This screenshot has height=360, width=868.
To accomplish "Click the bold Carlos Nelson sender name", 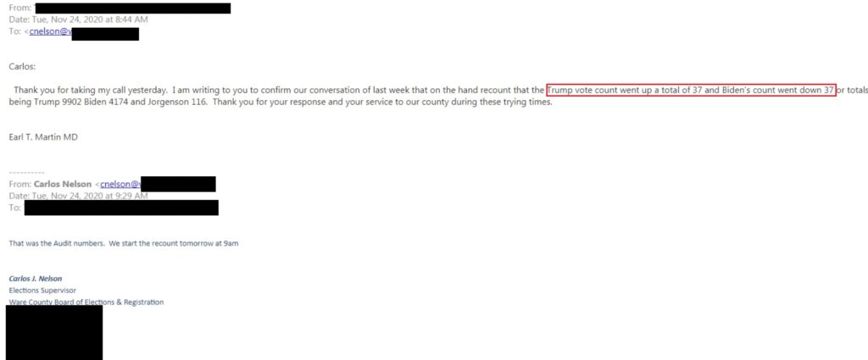I will (x=63, y=184).
